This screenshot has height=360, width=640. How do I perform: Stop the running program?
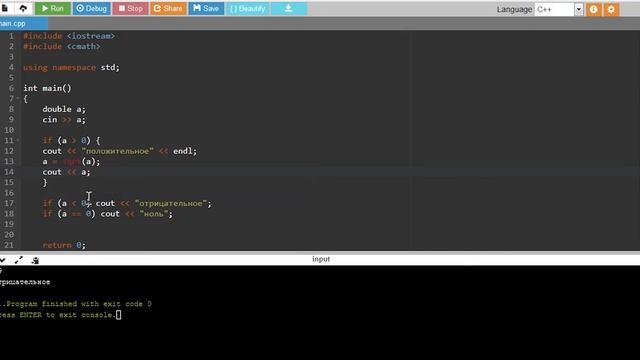click(x=130, y=9)
